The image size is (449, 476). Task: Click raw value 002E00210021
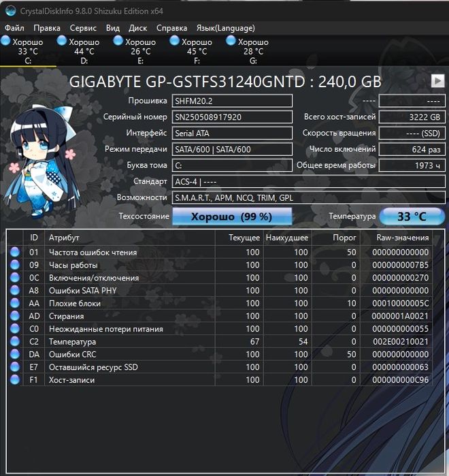coord(401,342)
